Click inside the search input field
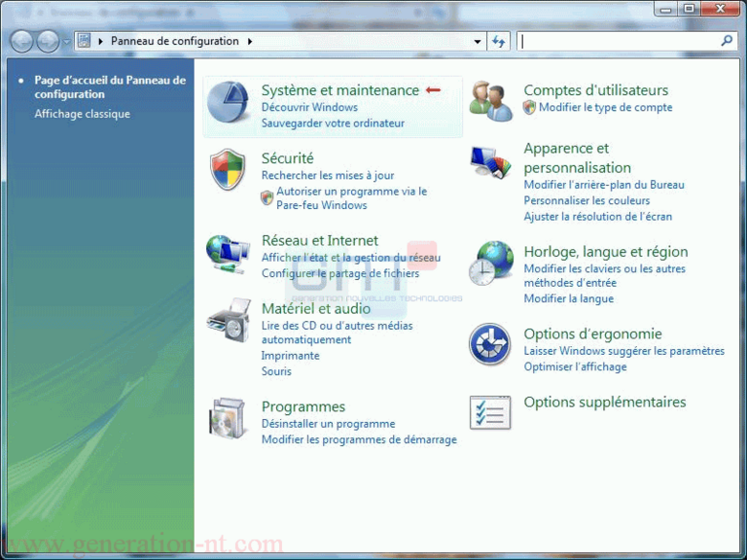Screen dimensions: 747x560 pos(620,42)
